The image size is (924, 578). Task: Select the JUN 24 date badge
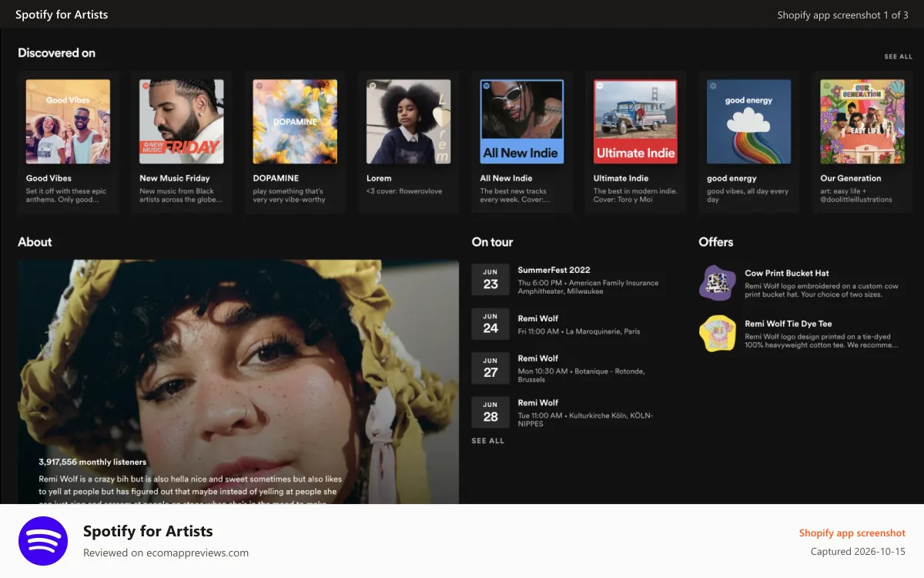coord(490,324)
